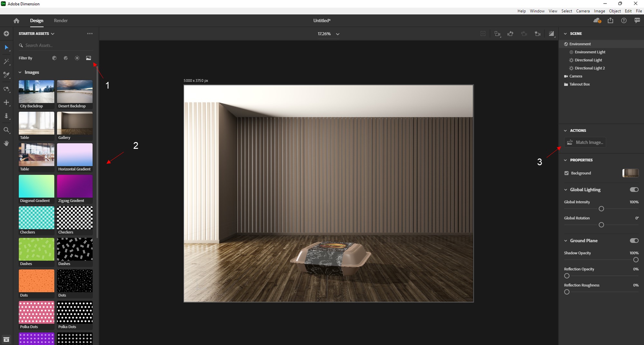Viewport: 644px width, 345px height.
Task: Turn off Ground Plane switch
Action: [x=634, y=241]
